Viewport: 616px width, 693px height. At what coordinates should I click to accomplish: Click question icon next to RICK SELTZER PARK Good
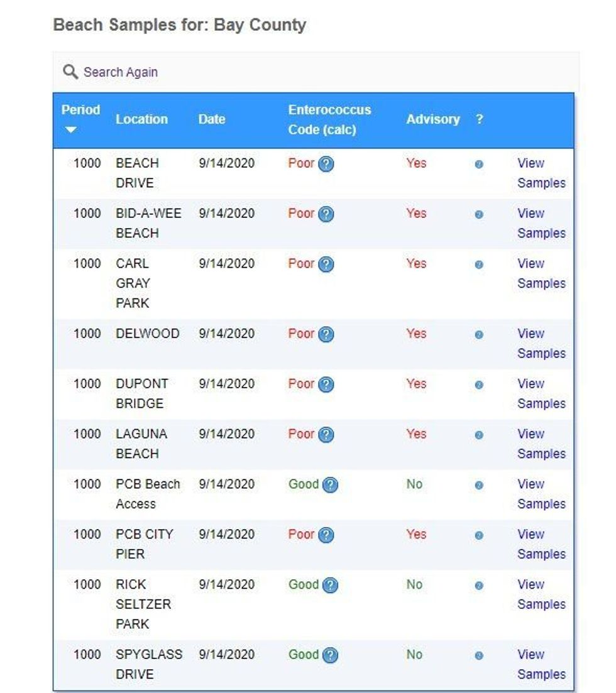[331, 585]
